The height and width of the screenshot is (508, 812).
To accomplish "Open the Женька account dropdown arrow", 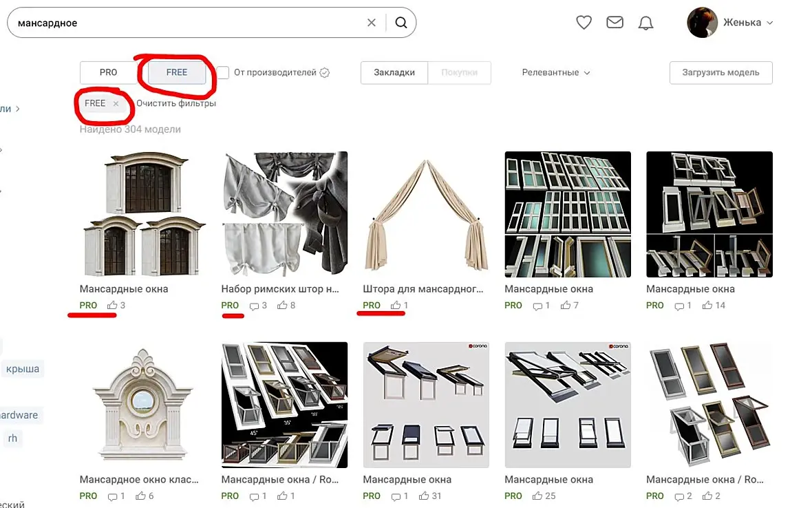I will coord(769,23).
